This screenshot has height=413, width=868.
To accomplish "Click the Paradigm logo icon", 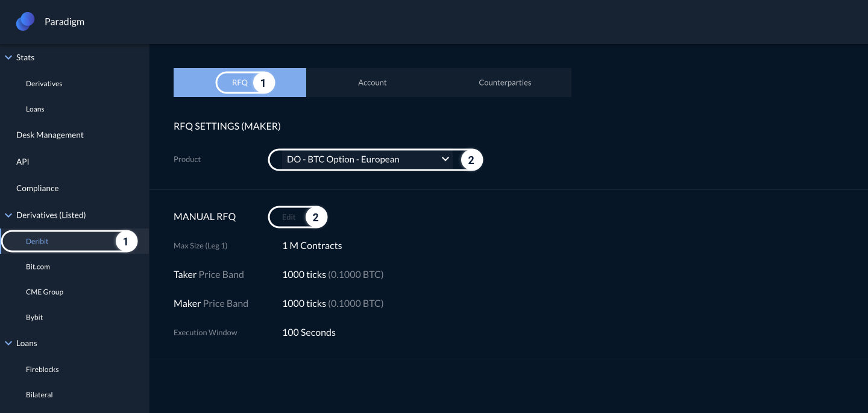I will click(x=25, y=22).
